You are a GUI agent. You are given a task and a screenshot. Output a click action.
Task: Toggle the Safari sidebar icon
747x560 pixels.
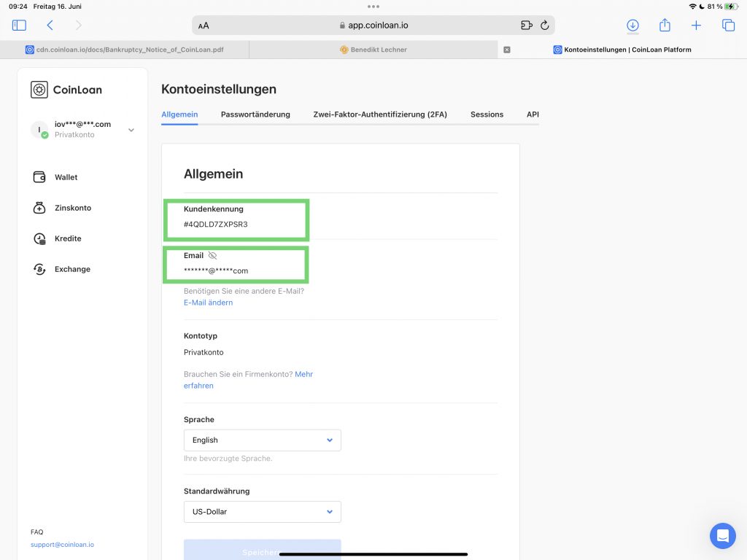(x=19, y=26)
